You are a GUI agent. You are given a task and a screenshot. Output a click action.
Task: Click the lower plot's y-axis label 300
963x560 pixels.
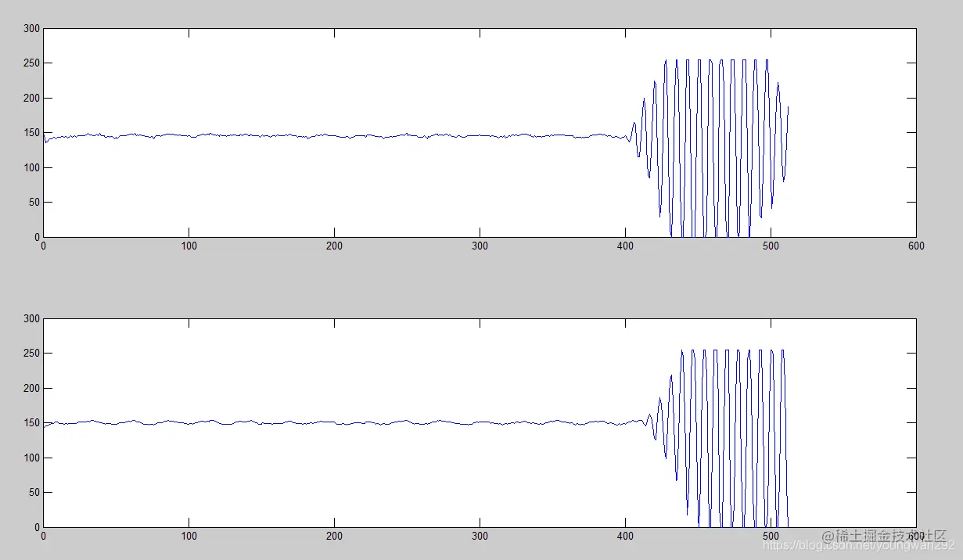31,319
